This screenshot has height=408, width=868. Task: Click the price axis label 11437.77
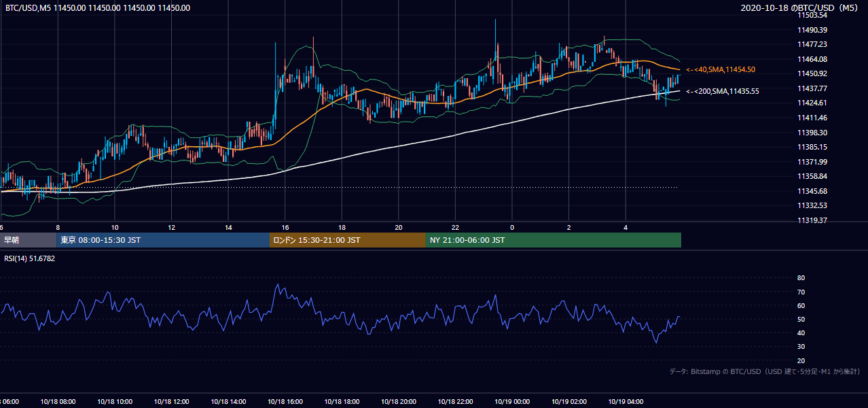(x=812, y=88)
